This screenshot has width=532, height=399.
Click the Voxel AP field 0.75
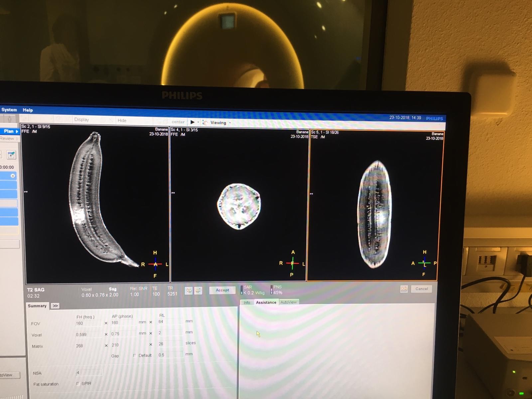click(124, 334)
